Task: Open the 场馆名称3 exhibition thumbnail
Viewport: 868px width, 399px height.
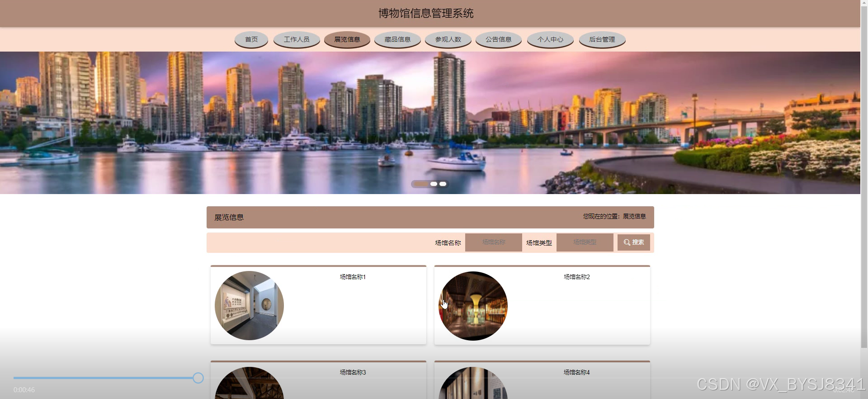Action: tap(249, 383)
